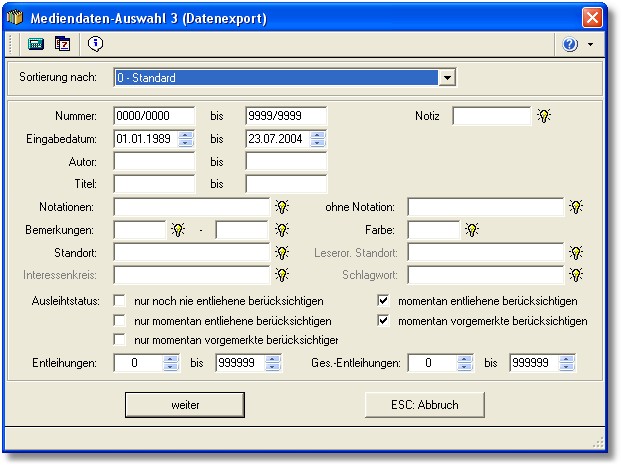Click the info icon in the toolbar
Viewport: 622px width, 467px height.
[95, 44]
